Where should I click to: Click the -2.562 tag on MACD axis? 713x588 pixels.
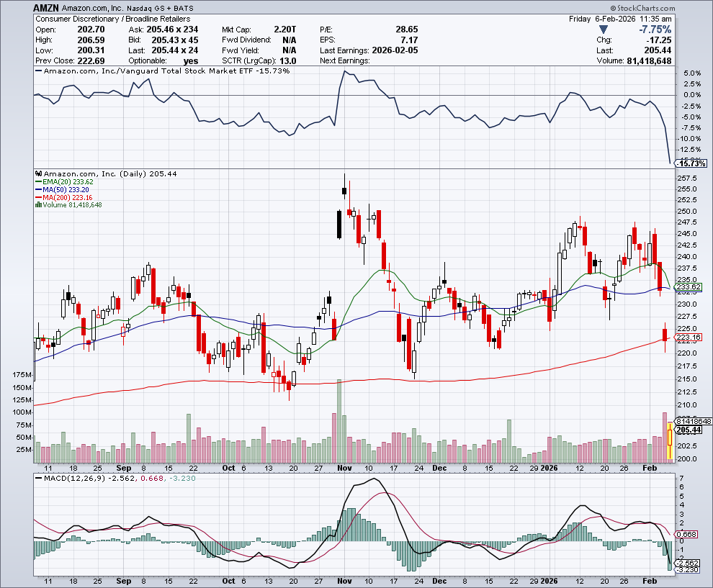(x=688, y=563)
